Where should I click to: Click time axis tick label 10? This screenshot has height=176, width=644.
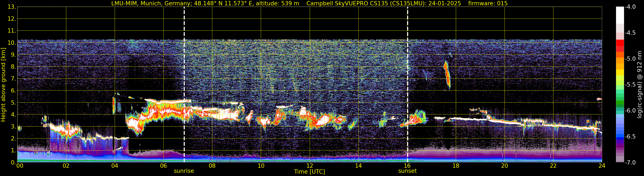pyautogui.click(x=261, y=166)
